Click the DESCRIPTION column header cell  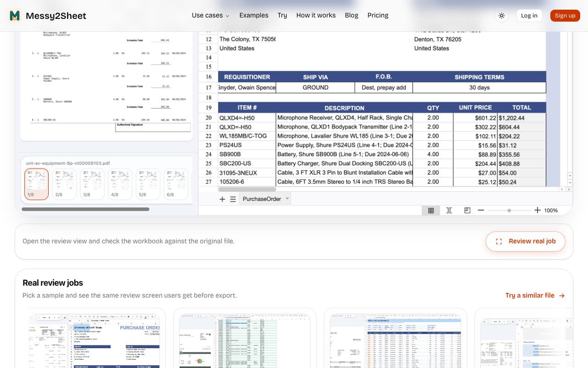coord(345,108)
